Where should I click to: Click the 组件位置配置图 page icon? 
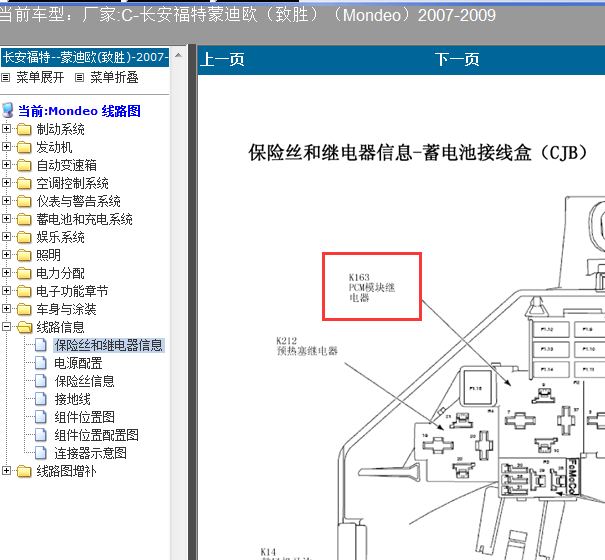[41, 435]
